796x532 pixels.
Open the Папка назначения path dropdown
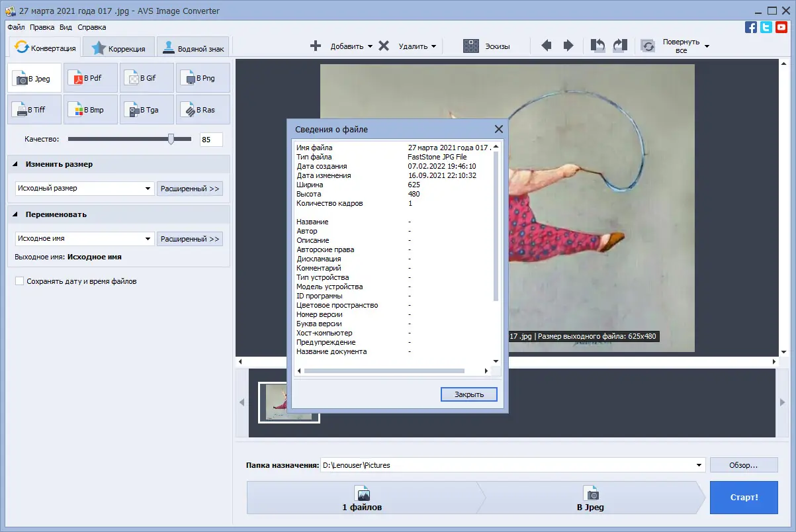tap(699, 465)
